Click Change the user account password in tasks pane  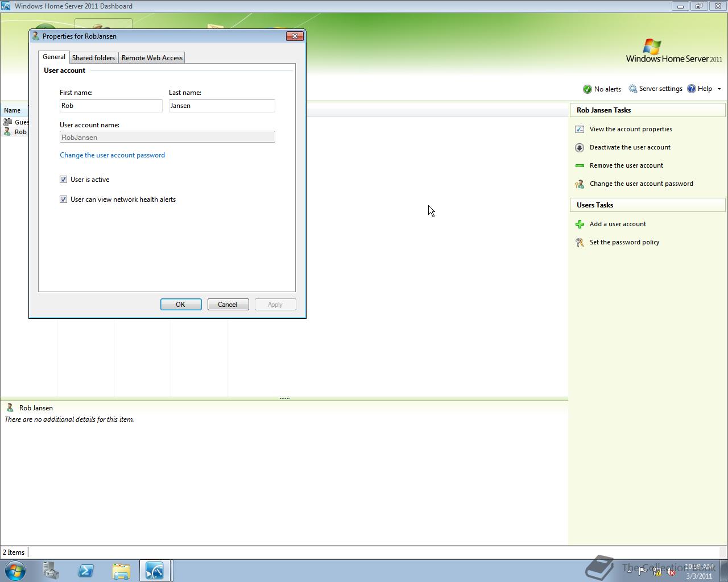point(641,184)
